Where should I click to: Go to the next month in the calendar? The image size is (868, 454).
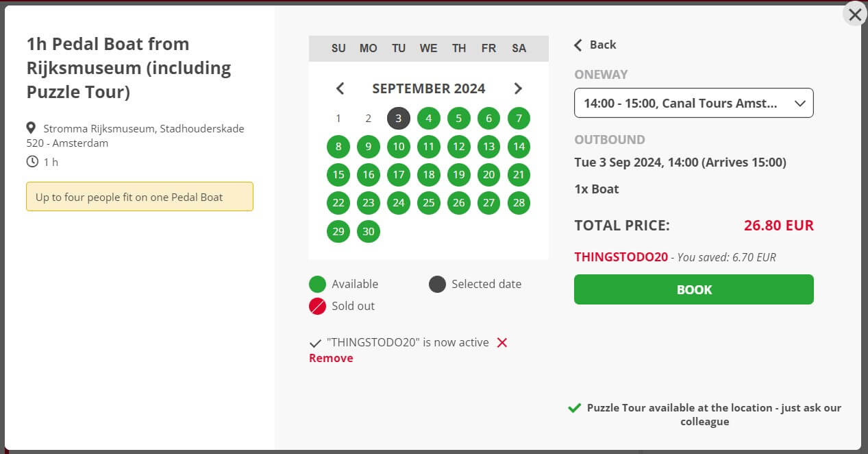coord(518,88)
